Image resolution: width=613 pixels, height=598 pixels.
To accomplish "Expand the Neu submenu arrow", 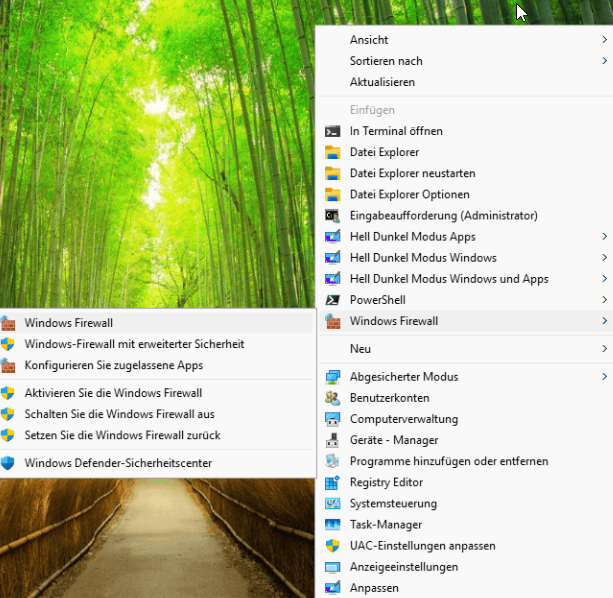I will 604,349.
